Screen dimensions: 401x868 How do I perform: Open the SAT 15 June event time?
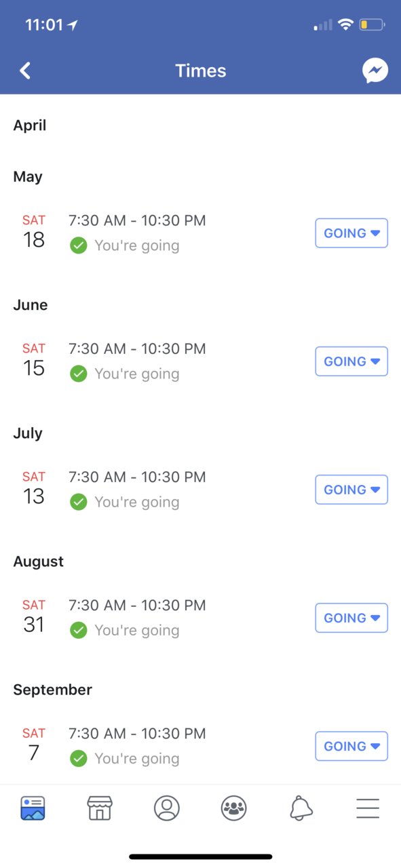pos(137,349)
